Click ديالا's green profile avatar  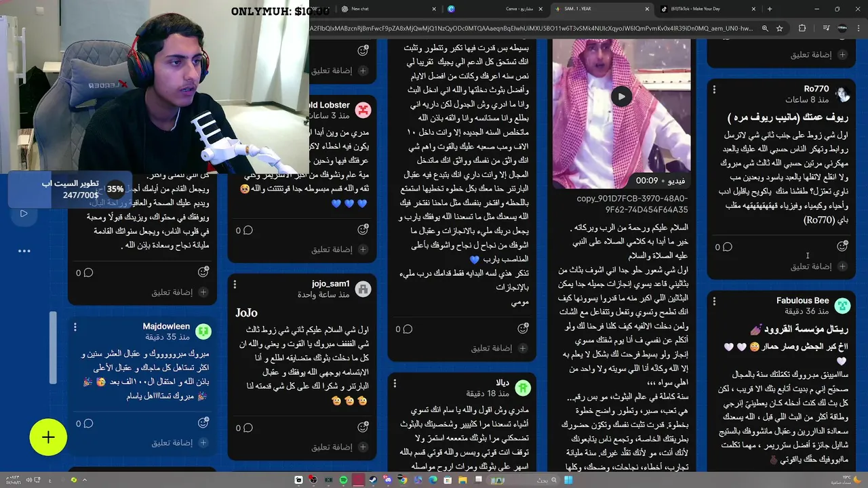tap(522, 388)
